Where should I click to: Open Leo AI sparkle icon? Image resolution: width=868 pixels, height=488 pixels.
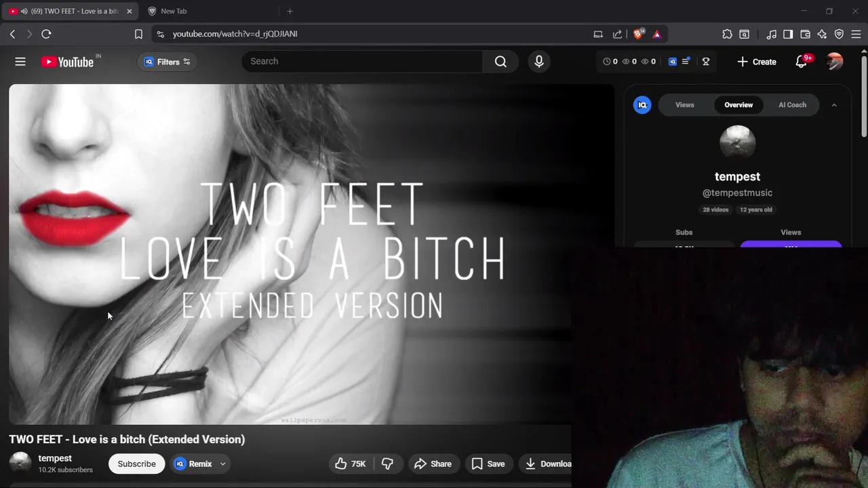[x=822, y=34]
